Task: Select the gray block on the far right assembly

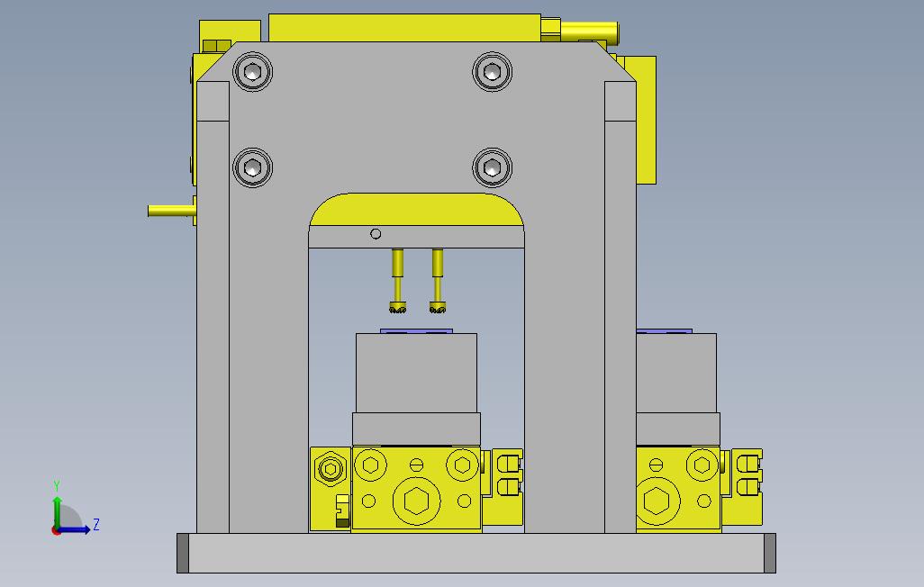Action: (x=676, y=373)
